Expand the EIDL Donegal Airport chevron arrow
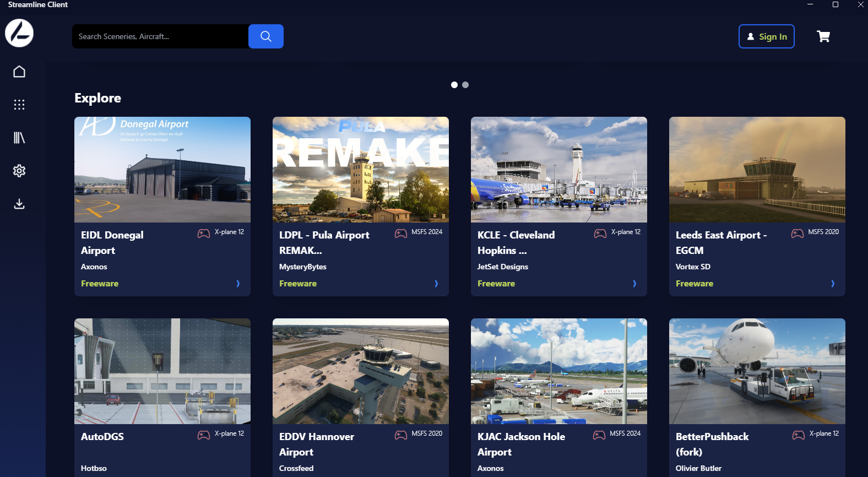The image size is (868, 477). 238,284
